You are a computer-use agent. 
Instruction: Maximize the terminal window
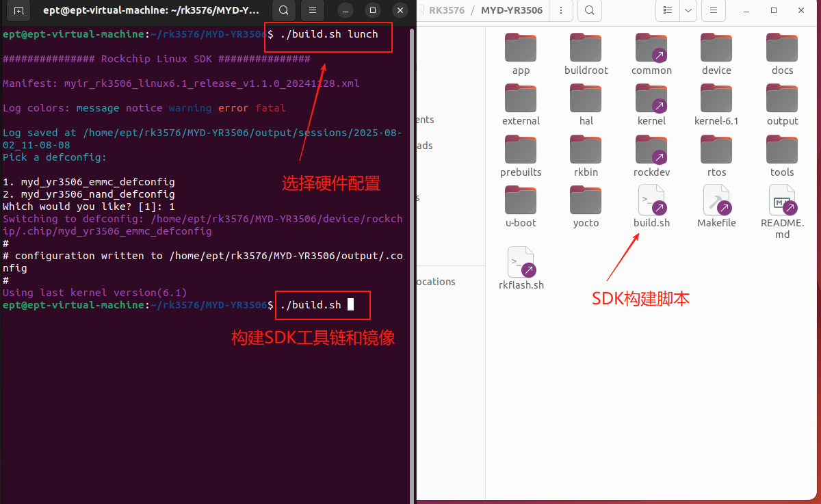click(373, 11)
